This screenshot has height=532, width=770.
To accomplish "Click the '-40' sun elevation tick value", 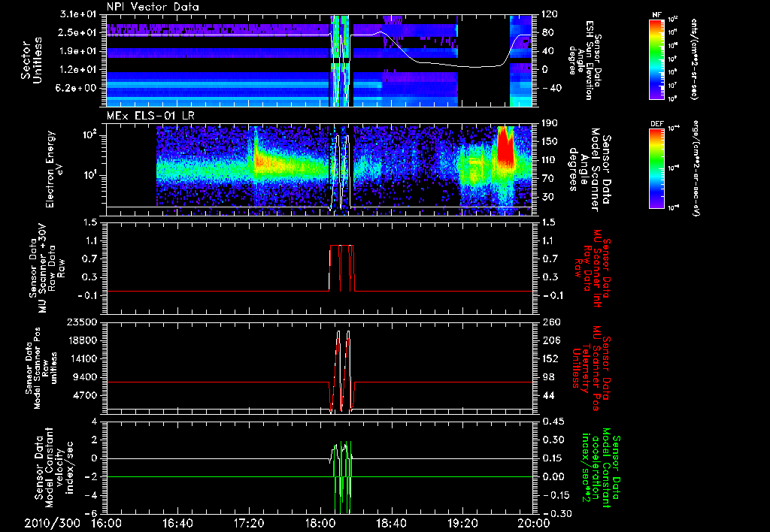I will [x=550, y=89].
